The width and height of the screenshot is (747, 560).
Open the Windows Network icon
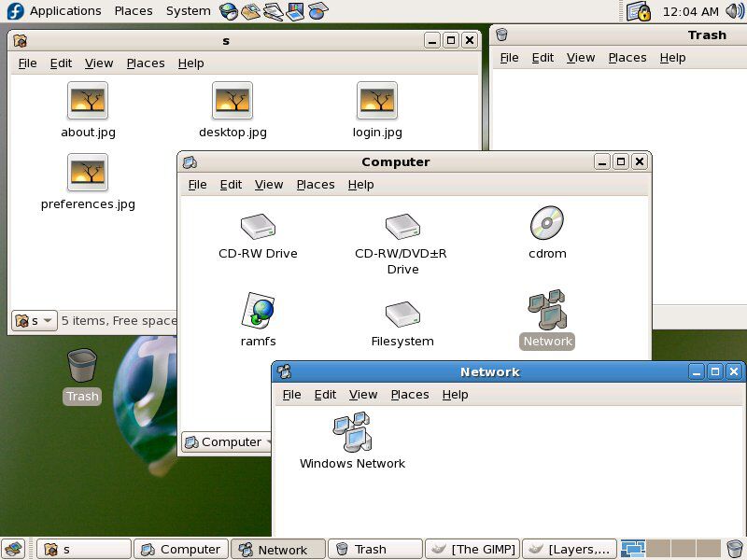[x=351, y=432]
